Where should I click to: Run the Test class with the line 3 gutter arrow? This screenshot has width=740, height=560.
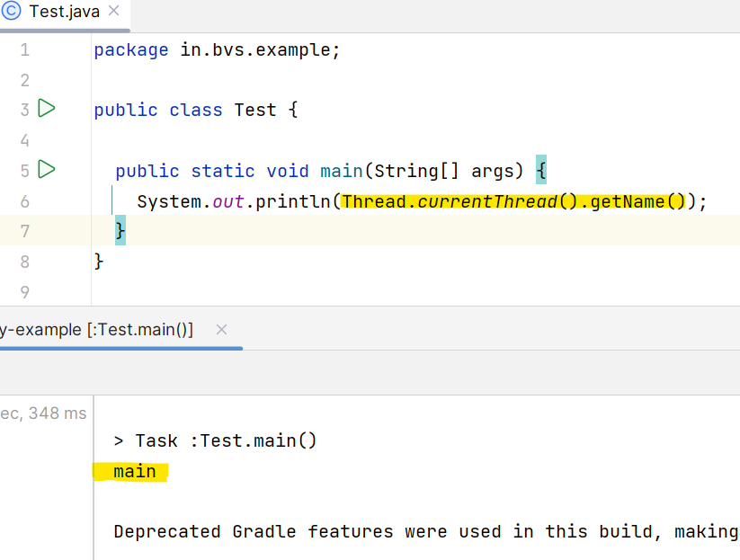[46, 108]
